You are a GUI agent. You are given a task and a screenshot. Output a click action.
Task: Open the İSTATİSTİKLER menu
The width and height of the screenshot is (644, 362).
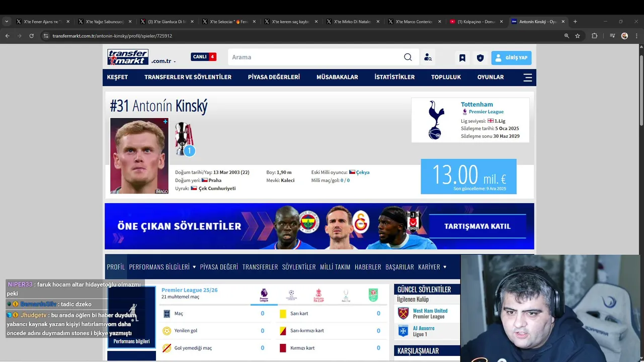click(x=394, y=77)
